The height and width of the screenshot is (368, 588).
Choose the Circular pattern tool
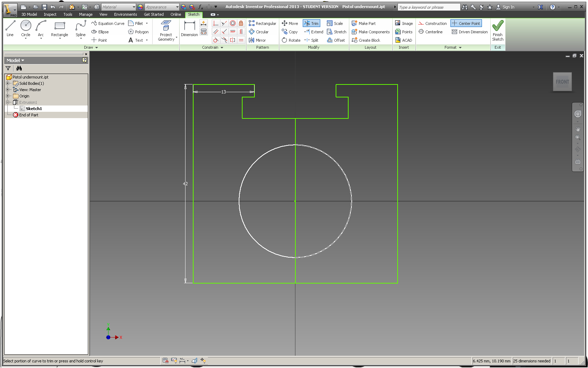259,32
